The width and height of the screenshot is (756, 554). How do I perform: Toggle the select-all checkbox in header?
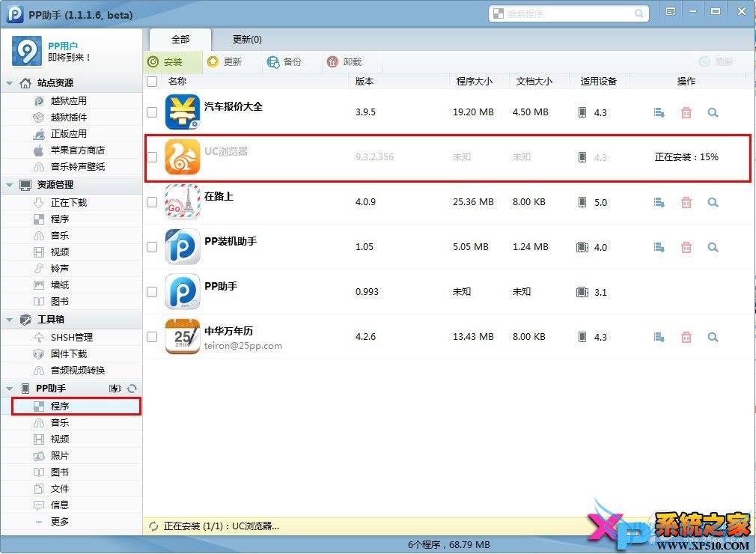(x=152, y=82)
